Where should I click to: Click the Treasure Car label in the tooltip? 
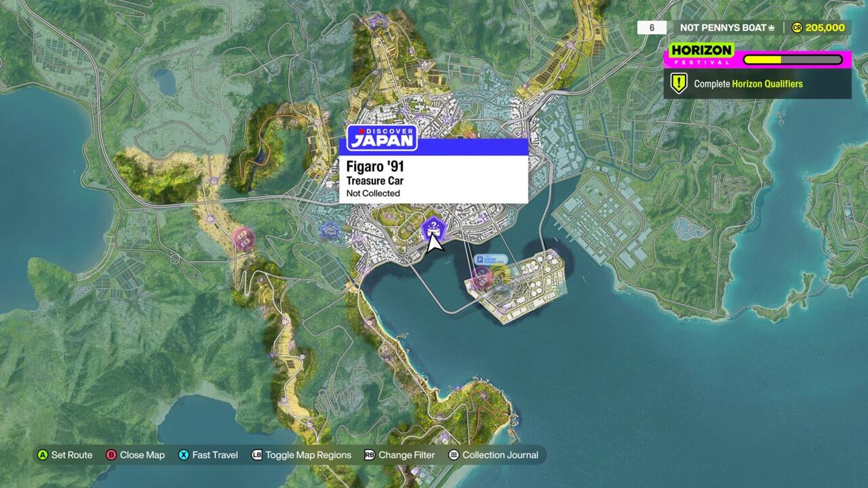click(374, 181)
